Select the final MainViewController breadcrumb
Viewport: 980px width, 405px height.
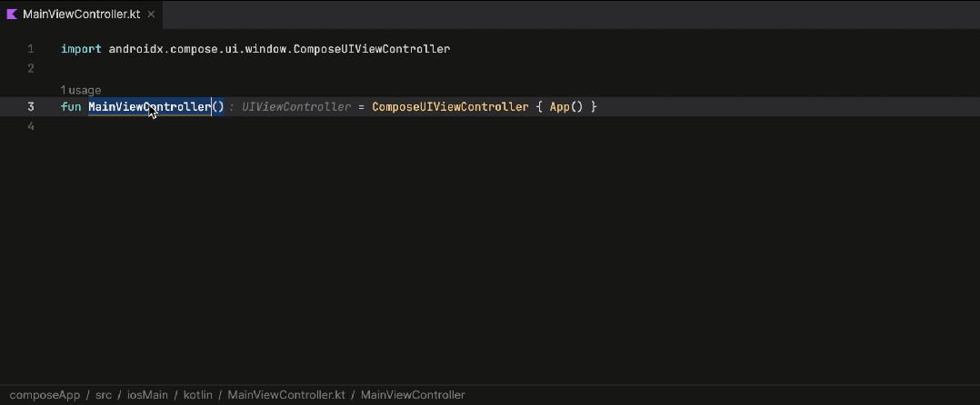click(x=413, y=395)
